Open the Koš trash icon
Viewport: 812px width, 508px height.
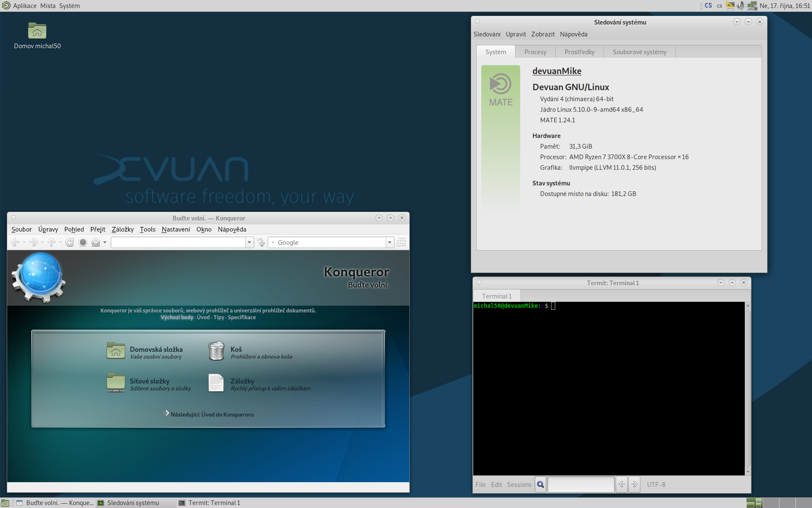(x=216, y=351)
